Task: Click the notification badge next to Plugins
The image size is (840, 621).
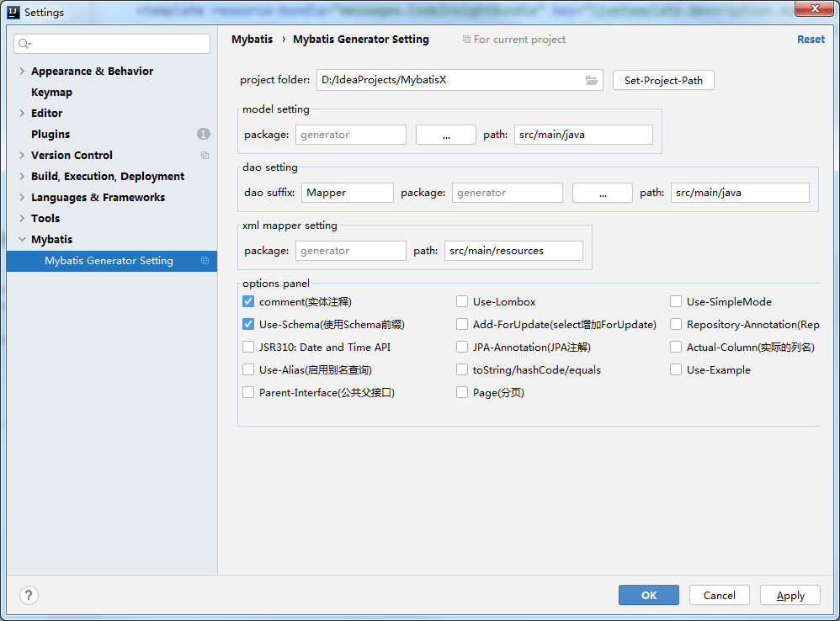Action: click(203, 133)
